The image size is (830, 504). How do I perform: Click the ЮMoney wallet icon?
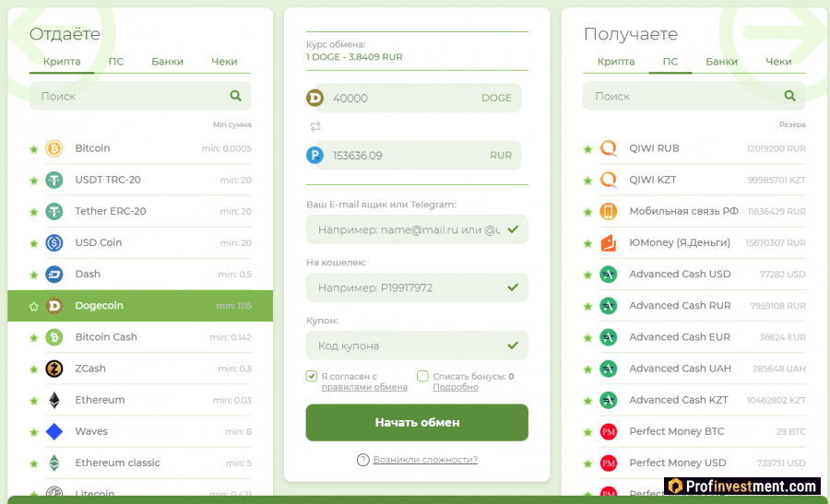[609, 243]
